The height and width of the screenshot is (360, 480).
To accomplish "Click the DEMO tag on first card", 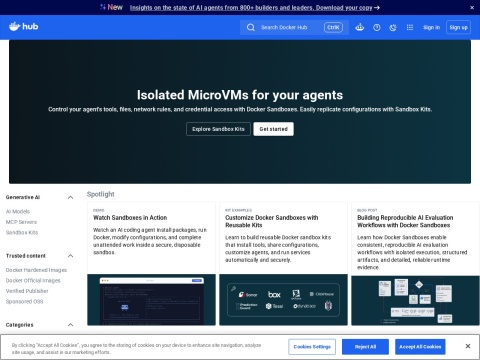I will (x=99, y=210).
